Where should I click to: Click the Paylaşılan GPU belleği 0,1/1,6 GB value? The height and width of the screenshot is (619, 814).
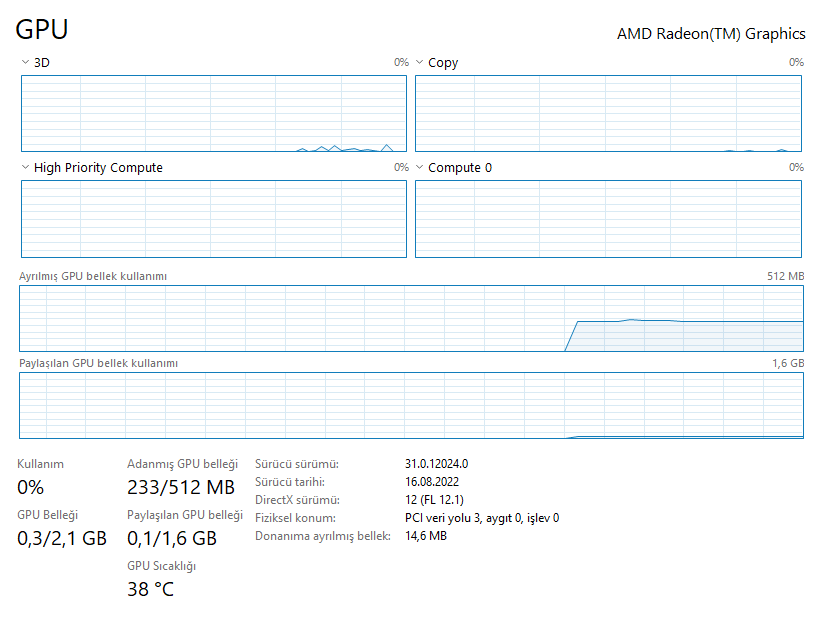point(172,538)
